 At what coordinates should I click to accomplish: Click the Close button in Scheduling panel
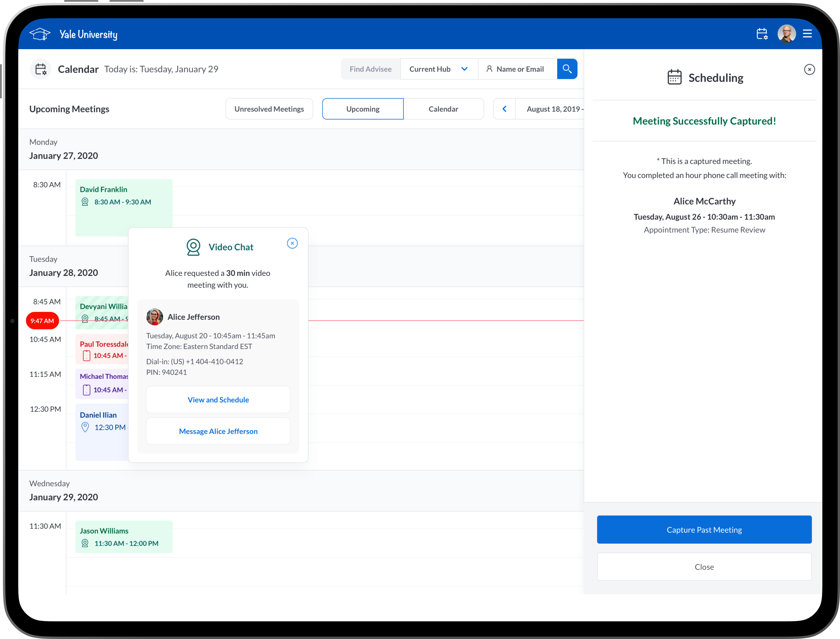[x=704, y=567]
